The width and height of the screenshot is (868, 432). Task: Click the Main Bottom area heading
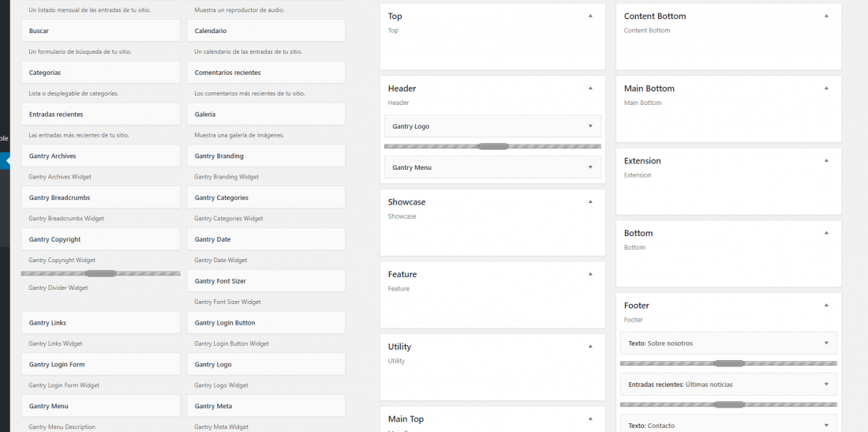pos(649,88)
